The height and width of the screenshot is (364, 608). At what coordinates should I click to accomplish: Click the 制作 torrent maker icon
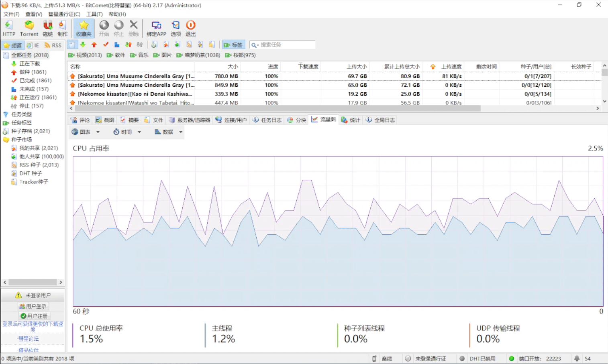pos(62,28)
